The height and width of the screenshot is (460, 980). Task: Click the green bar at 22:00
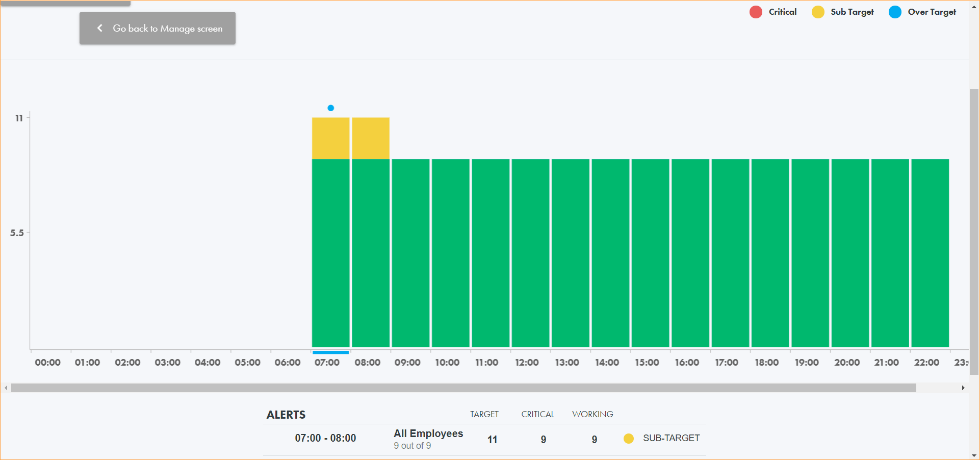(930, 253)
